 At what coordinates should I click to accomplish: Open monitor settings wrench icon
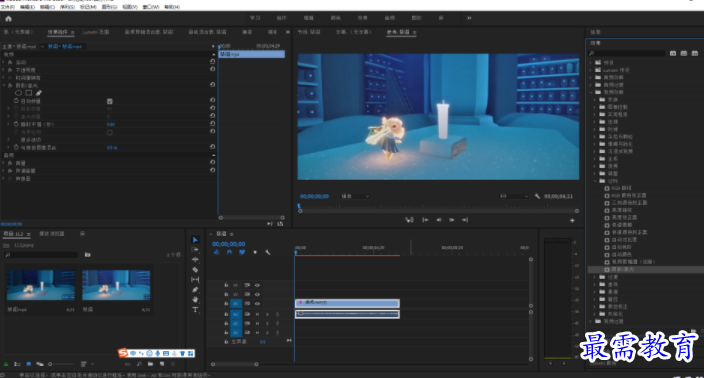(x=537, y=196)
